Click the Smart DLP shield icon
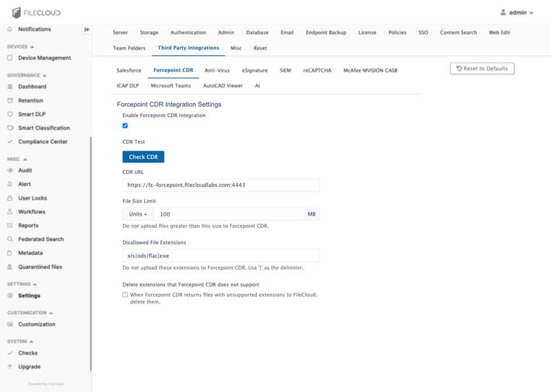551x392 pixels. tap(10, 114)
